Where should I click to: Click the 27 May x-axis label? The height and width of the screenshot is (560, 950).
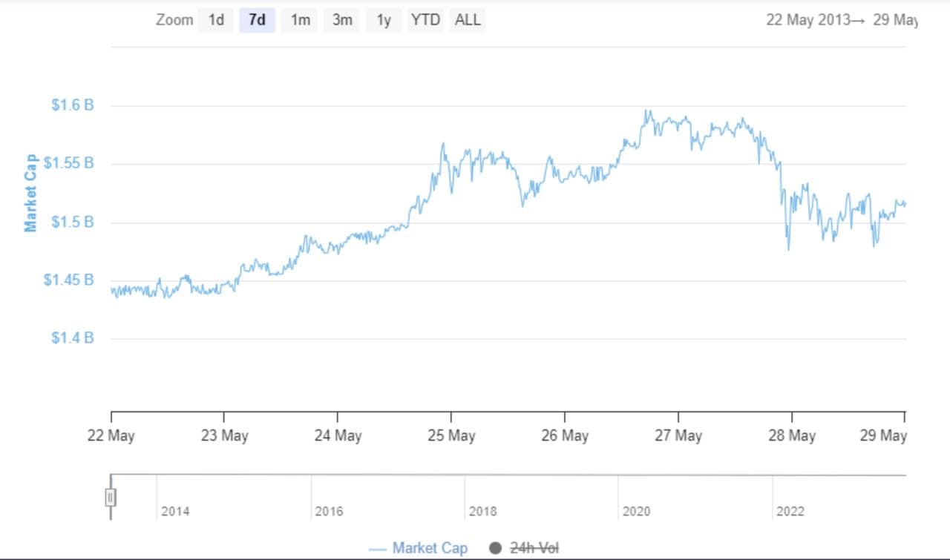click(678, 435)
